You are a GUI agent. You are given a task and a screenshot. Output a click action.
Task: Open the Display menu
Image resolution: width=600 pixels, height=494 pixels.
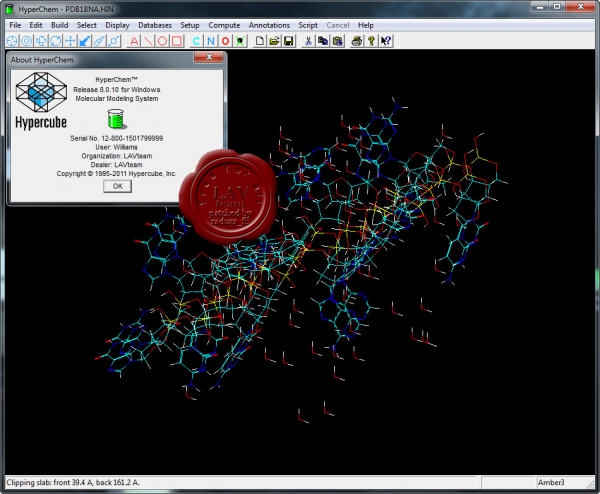point(117,25)
